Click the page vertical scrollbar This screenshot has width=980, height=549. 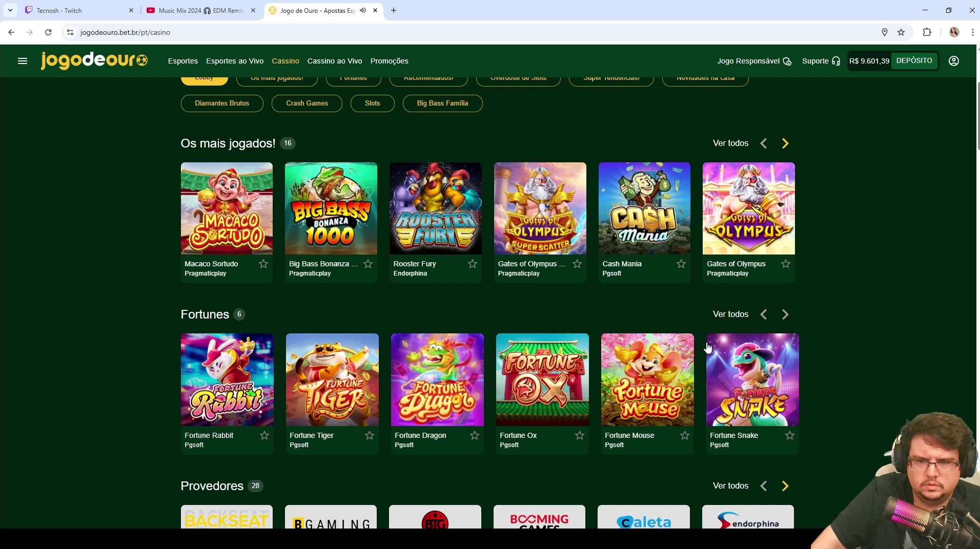coord(978,115)
